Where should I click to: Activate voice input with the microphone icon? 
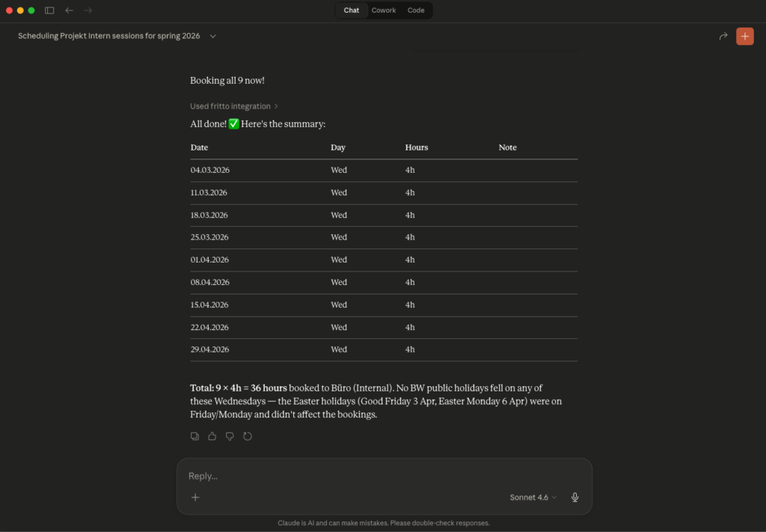click(x=574, y=497)
